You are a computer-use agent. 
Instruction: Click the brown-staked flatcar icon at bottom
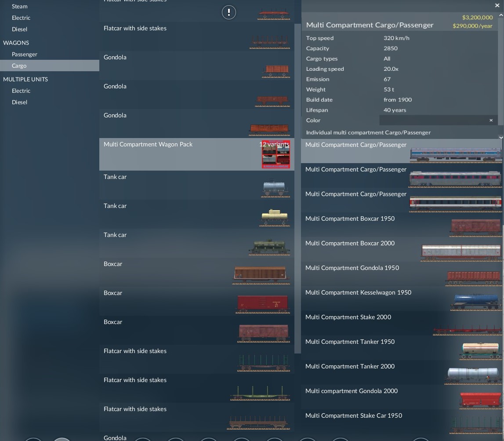[258, 423]
